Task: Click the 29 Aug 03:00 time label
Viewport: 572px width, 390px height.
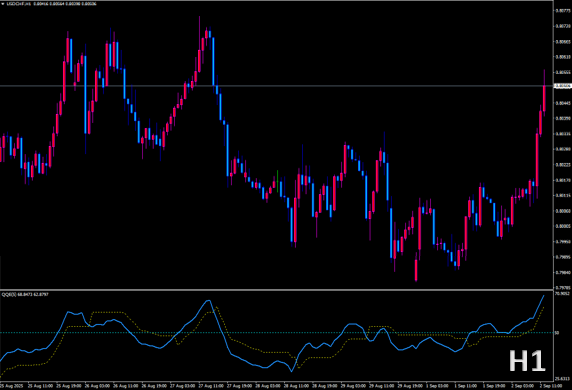Action: tap(353, 386)
